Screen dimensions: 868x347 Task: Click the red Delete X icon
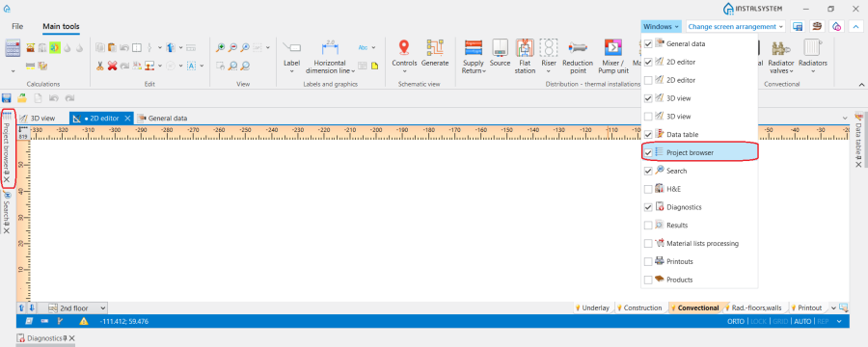click(113, 66)
